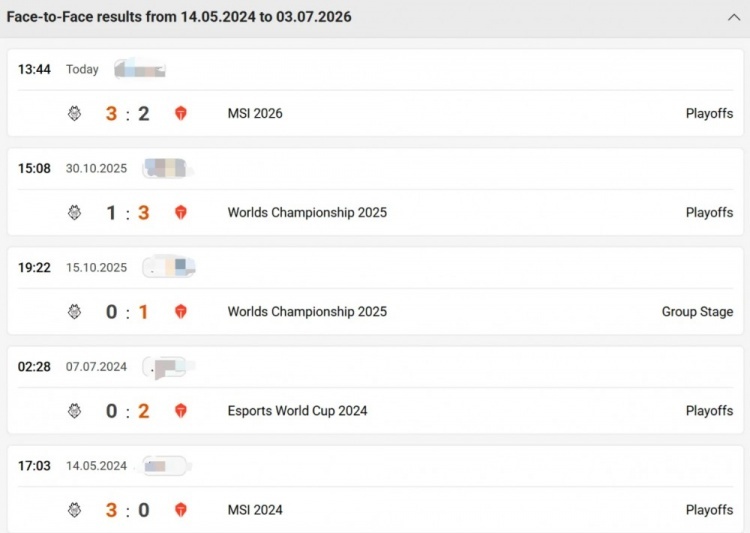The height and width of the screenshot is (533, 750).
Task: Click G2 logo in 30.10.2025 Worlds match
Action: 74,212
